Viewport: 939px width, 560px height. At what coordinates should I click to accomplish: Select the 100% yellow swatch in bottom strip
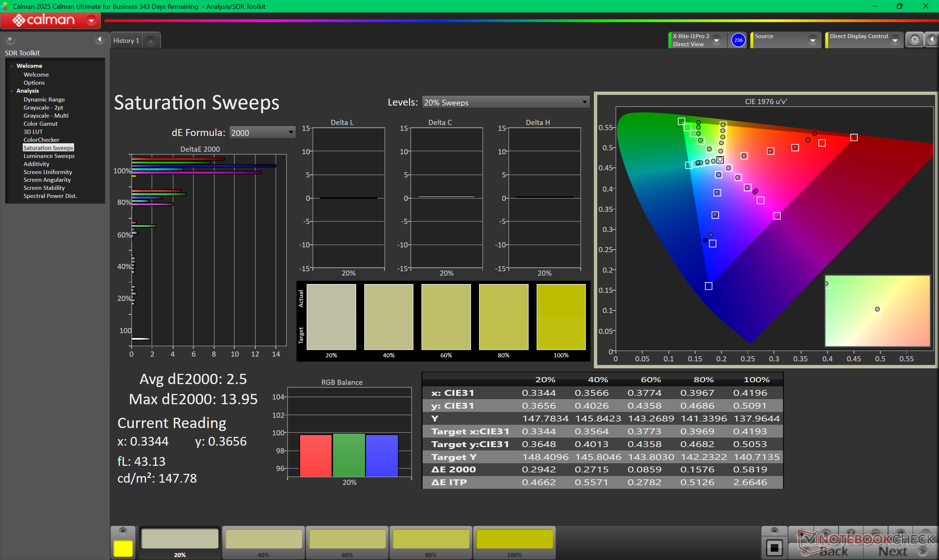click(514, 539)
